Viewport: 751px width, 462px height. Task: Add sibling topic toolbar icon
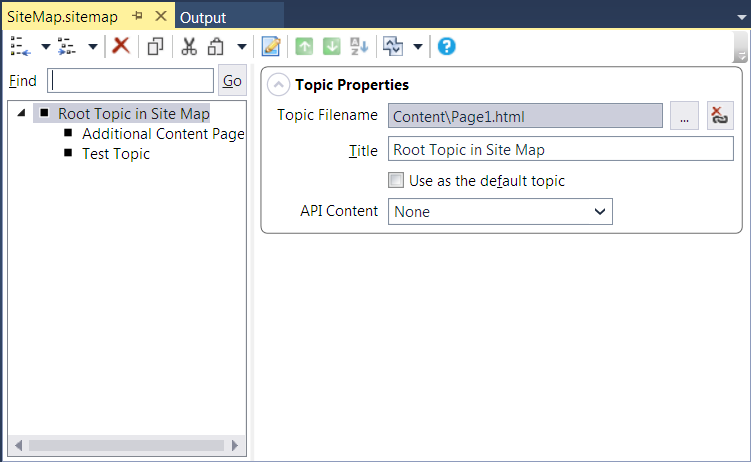coord(20,46)
